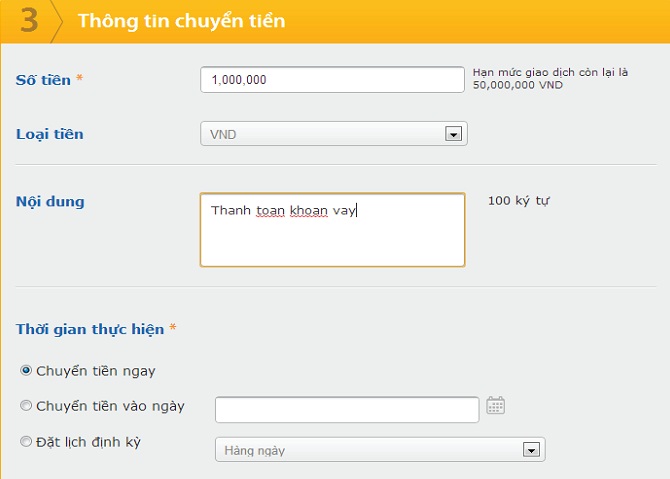
Task: Click the transfer date input field
Action: (x=347, y=409)
